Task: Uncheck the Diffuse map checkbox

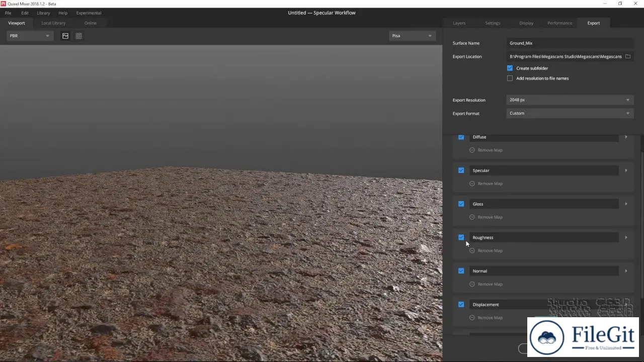Action: point(461,137)
